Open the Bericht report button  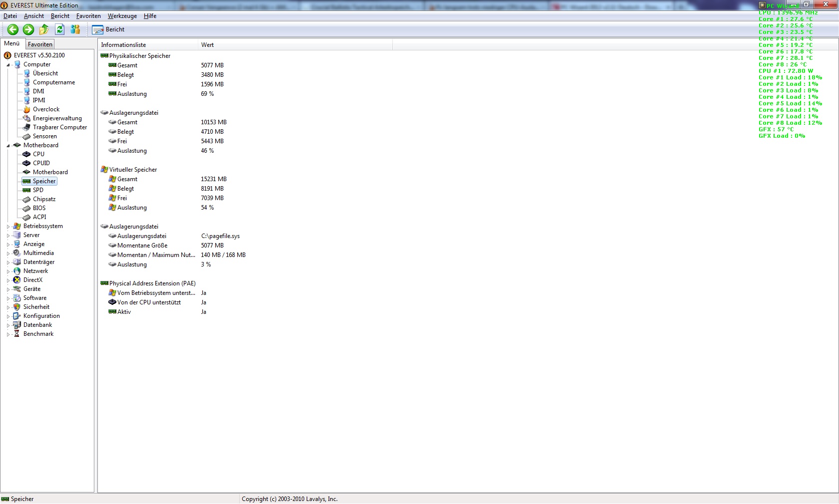108,29
